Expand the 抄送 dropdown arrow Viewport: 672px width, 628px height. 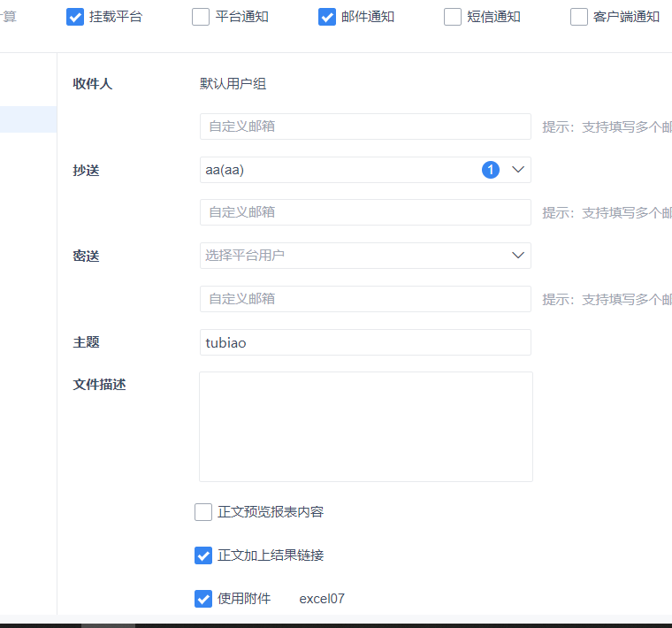[x=518, y=170]
